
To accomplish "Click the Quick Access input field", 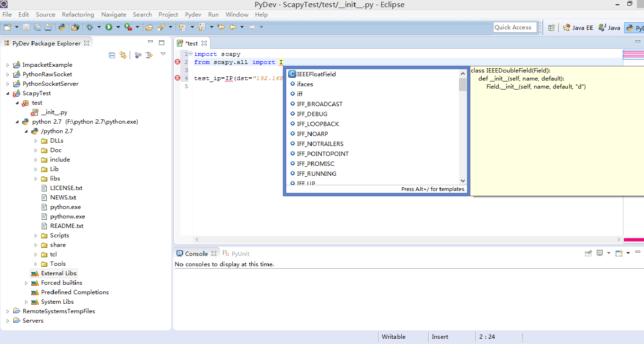I will 515,27.
